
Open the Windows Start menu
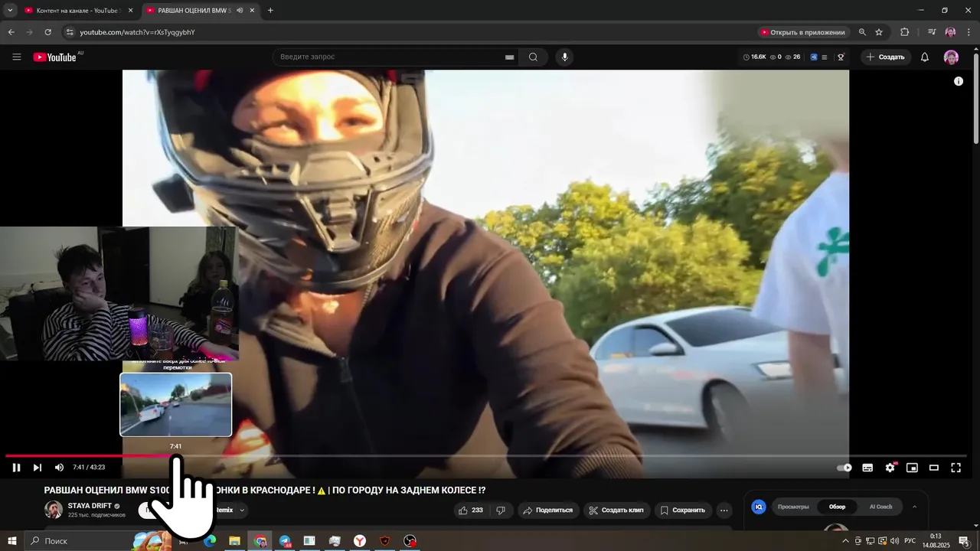click(x=11, y=541)
